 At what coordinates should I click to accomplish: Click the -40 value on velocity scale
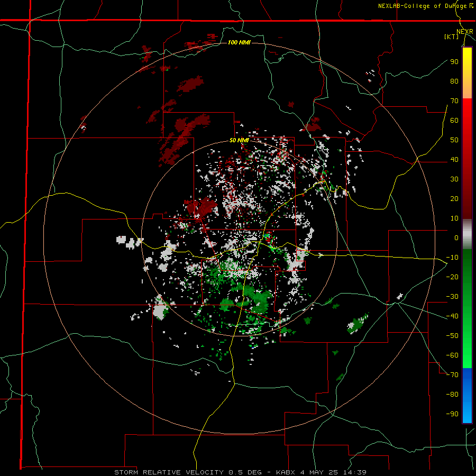point(452,316)
